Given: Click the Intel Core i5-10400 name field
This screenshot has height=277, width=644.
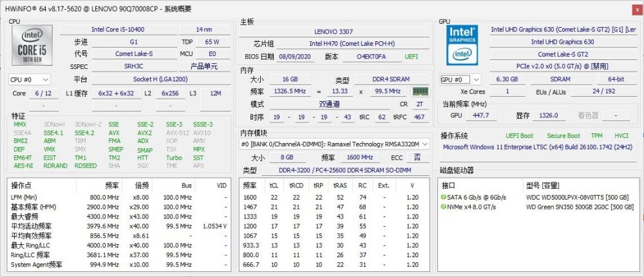Looking at the screenshot, I should coord(118,30).
